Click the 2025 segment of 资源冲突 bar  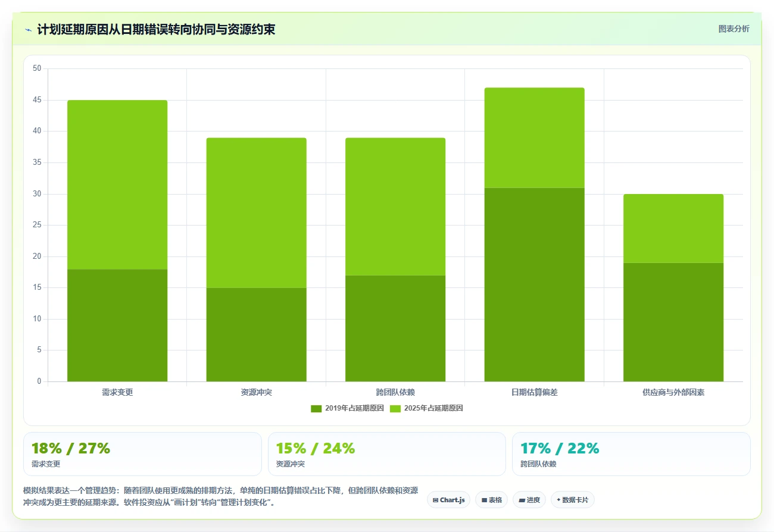coord(256,212)
